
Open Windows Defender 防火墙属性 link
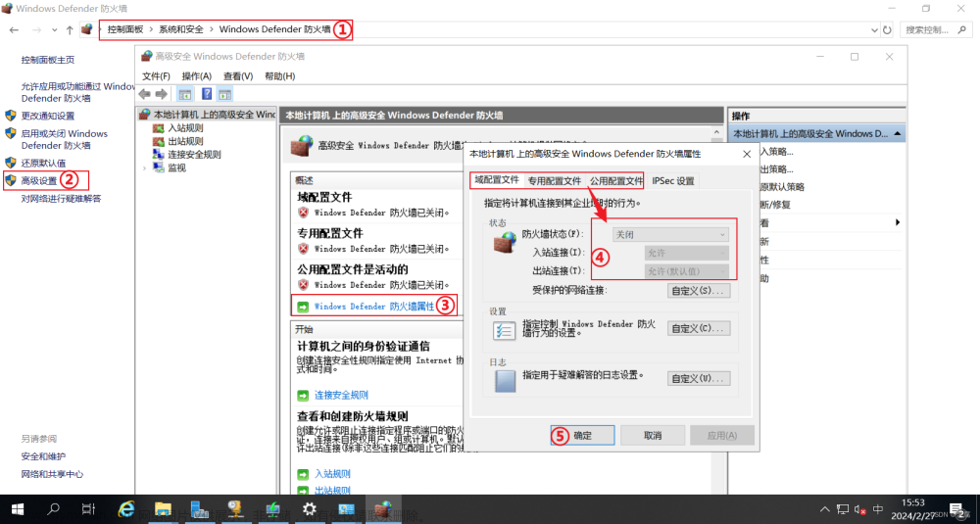tap(373, 307)
